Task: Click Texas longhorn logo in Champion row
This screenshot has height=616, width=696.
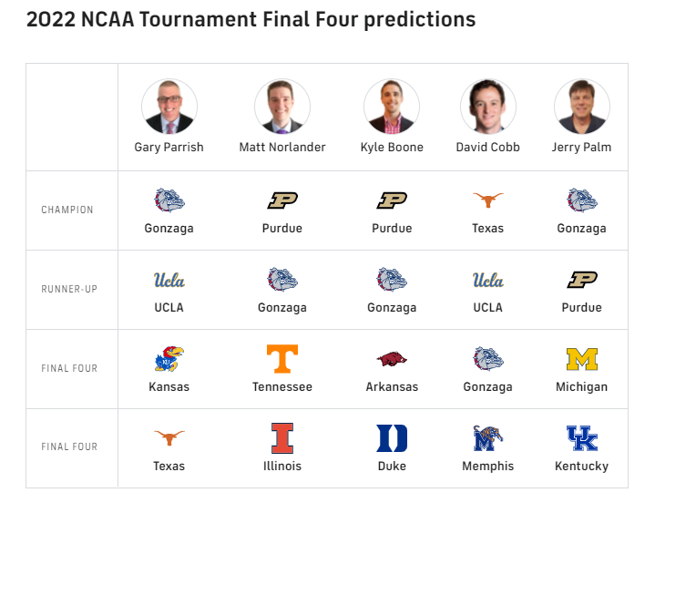Action: [487, 200]
